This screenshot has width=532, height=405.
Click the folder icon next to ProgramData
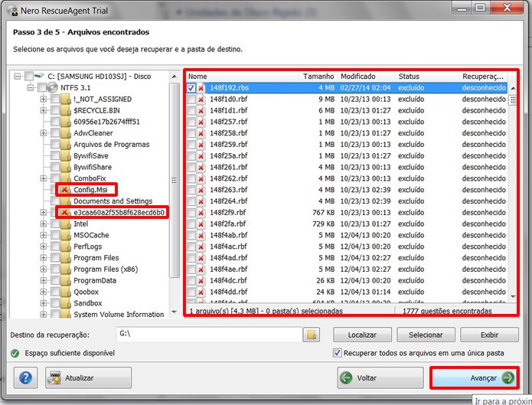(66, 280)
